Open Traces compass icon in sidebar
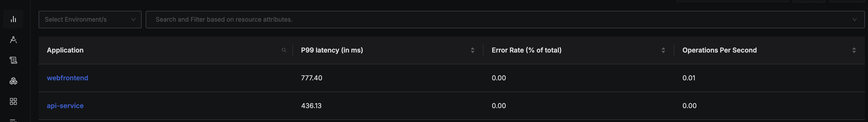Screen dimensions: 868x122 tap(13, 40)
